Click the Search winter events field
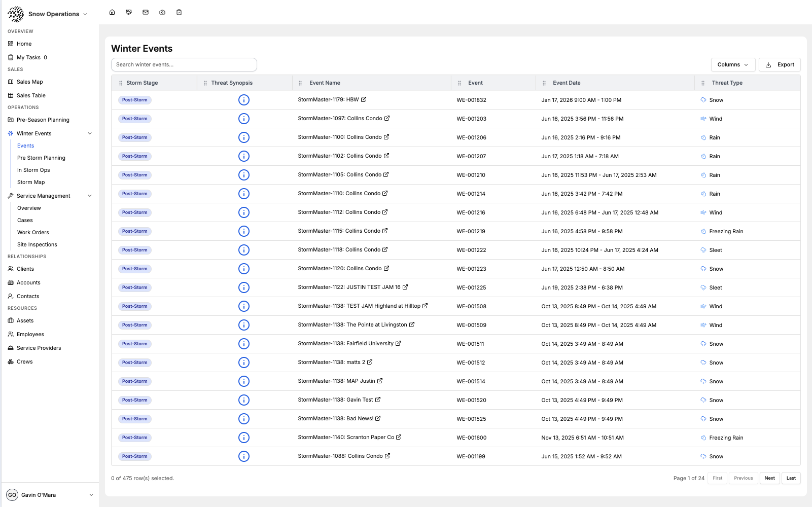Viewport: 812px width, 507px height. tap(184, 65)
